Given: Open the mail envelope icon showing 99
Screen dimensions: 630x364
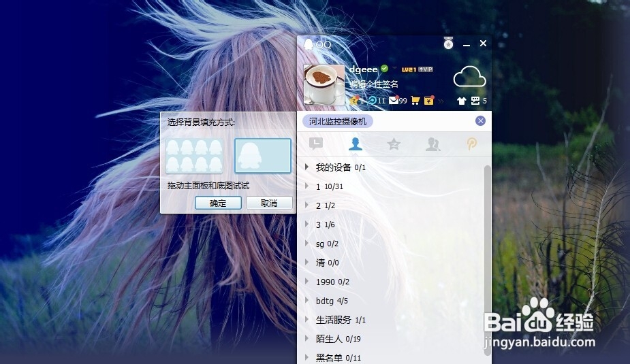Looking at the screenshot, I should (x=394, y=100).
